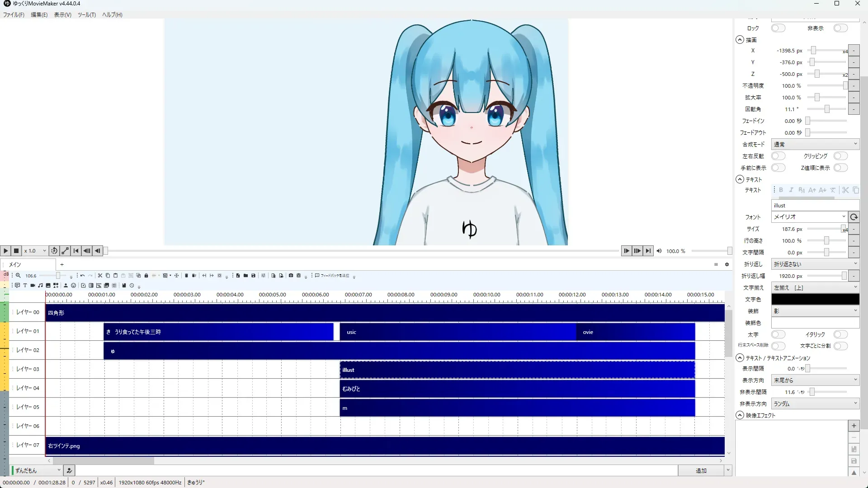Open the 合成モード dropdown
The width and height of the screenshot is (868, 488).
[815, 144]
